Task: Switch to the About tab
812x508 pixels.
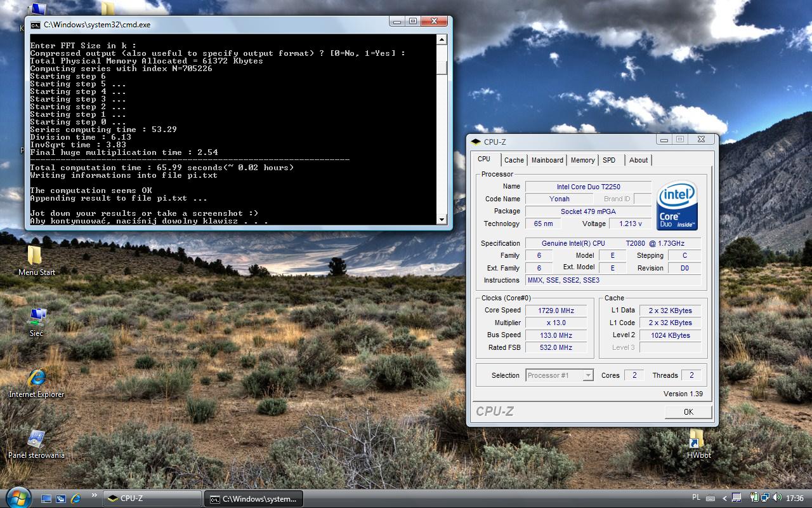Action: (638, 160)
